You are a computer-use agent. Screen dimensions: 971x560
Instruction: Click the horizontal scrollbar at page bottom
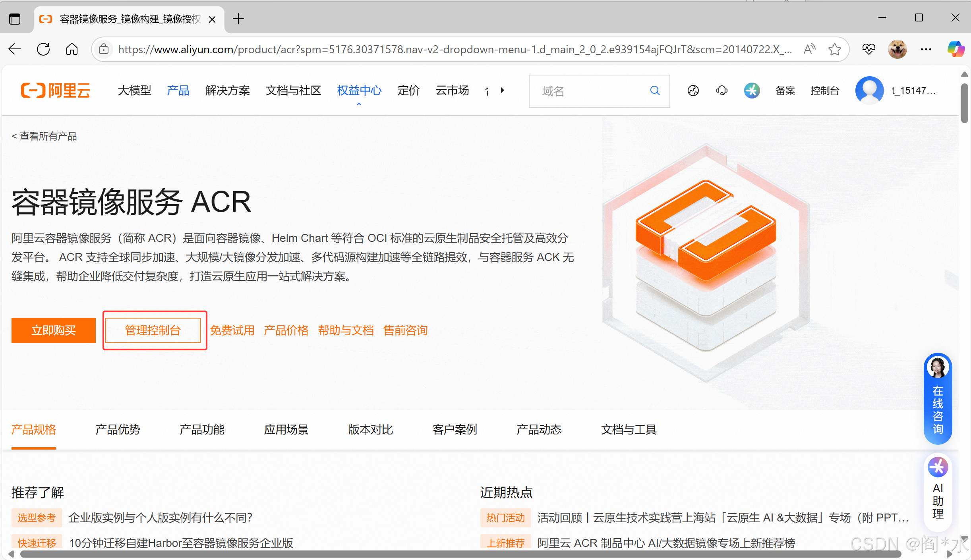[x=460, y=554]
